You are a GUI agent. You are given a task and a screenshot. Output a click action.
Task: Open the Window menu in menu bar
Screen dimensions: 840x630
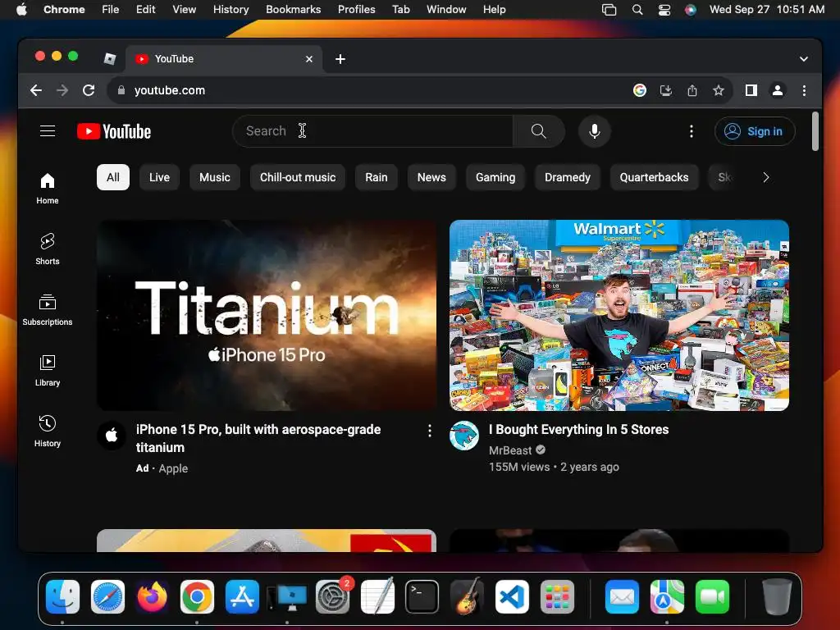(x=446, y=10)
